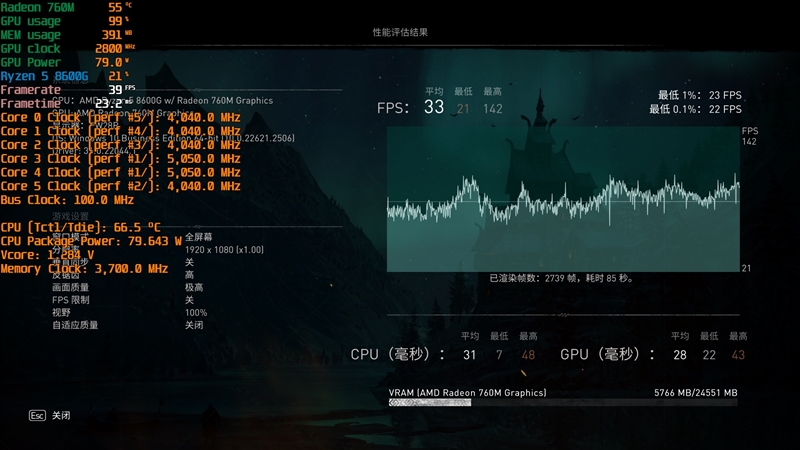Click the 性能评估结果 title

point(400,32)
